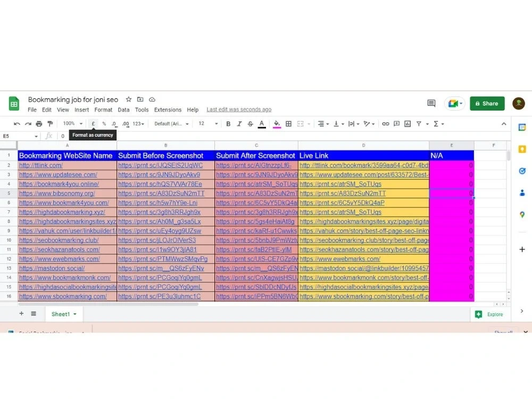Open the zoom 100% dropdown
532x399 pixels.
pyautogui.click(x=72, y=123)
